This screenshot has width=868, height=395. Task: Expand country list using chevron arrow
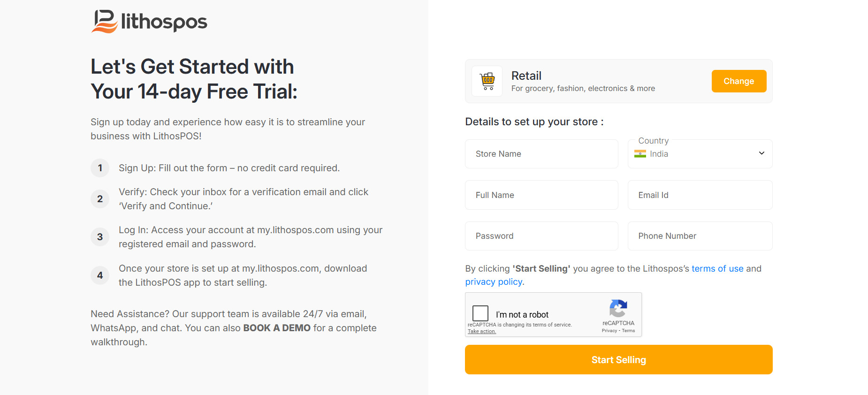(761, 153)
